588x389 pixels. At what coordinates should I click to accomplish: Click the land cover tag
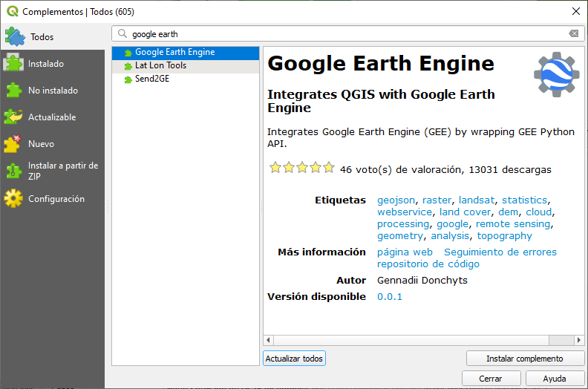pos(465,212)
